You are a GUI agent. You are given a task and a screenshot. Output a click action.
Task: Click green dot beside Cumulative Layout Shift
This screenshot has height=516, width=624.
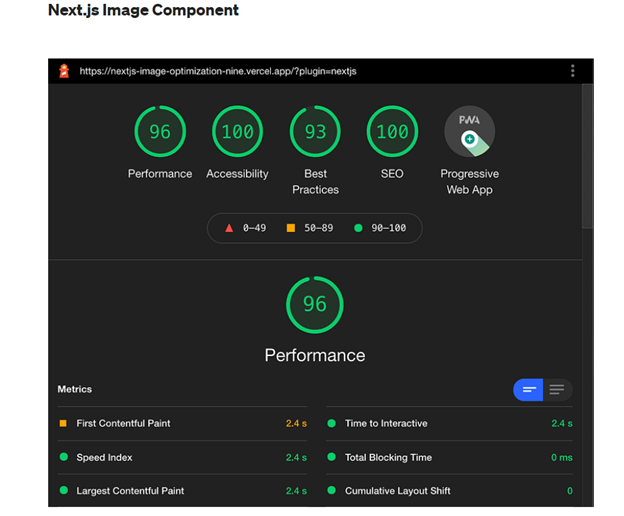tap(332, 490)
